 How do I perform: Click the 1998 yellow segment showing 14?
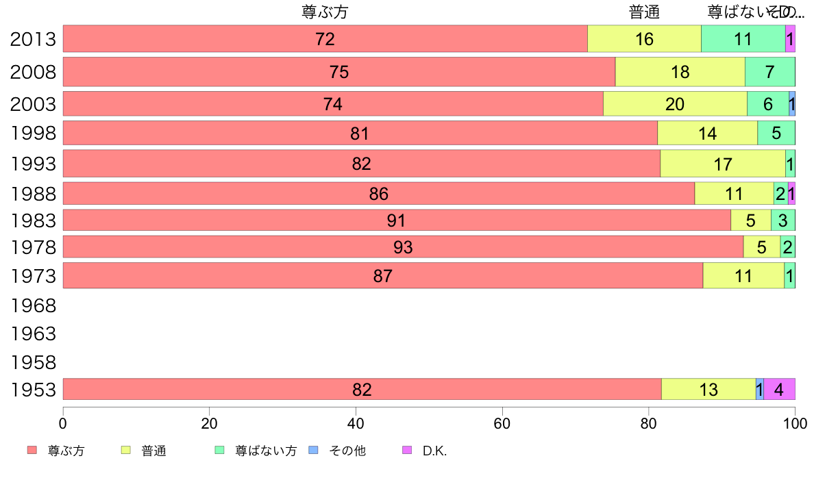(x=708, y=133)
